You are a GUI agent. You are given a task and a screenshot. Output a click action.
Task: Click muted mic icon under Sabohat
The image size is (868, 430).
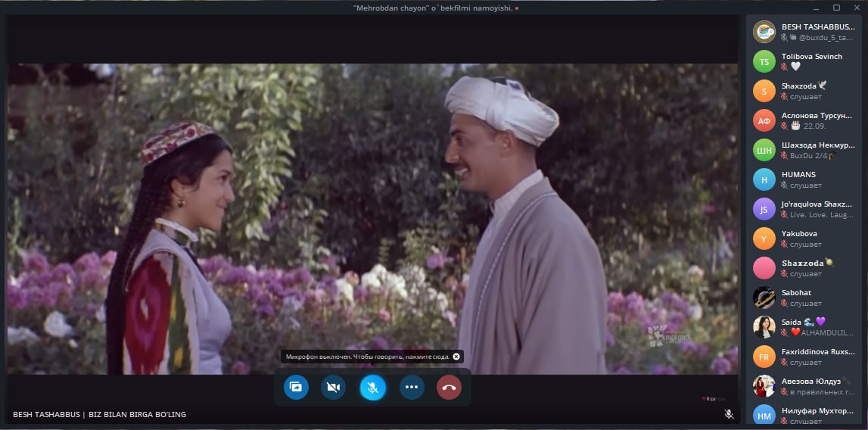click(784, 303)
